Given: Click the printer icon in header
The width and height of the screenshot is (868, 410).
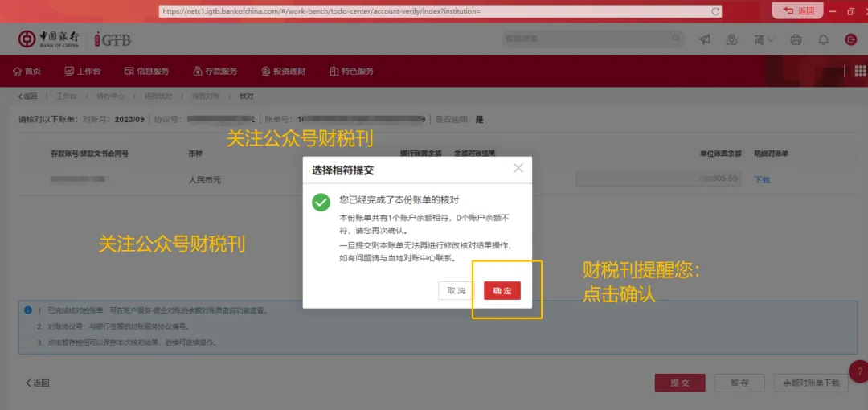Looking at the screenshot, I should [796, 39].
